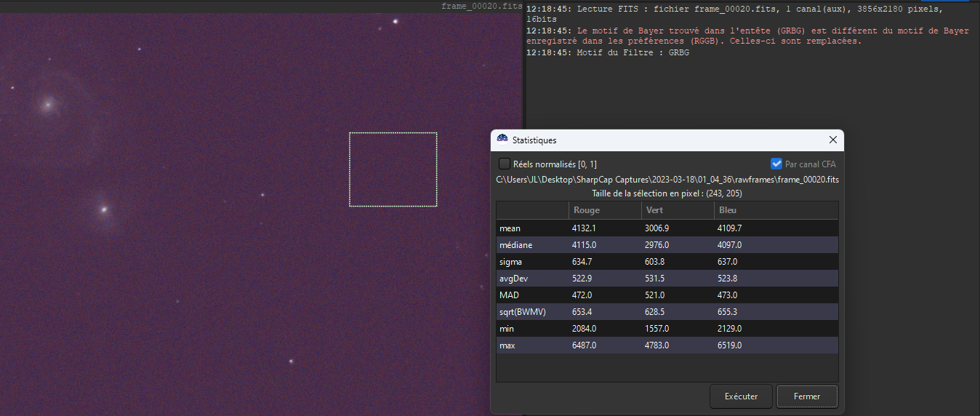Select the avgDev statistics row
This screenshot has height=416, width=980.
coord(512,279)
